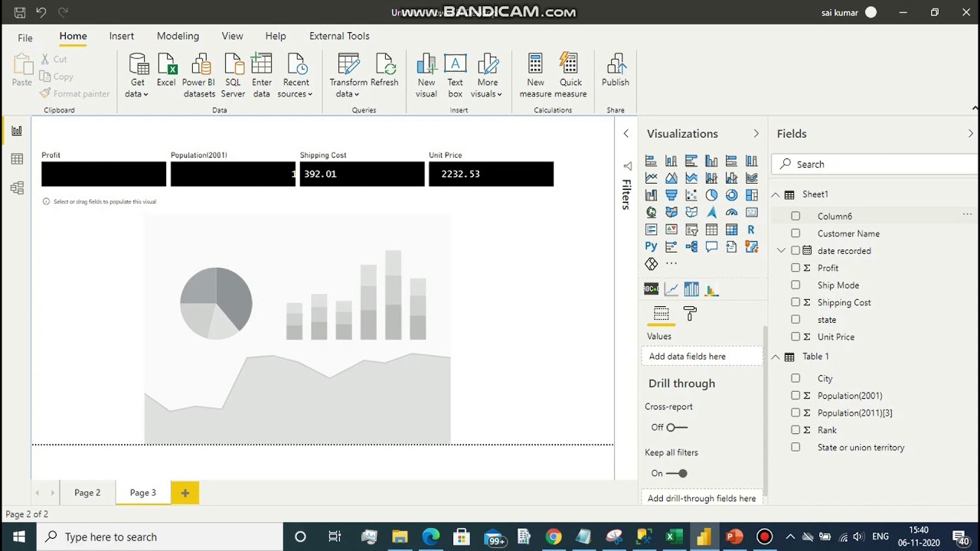This screenshot has height=551, width=980.
Task: Check the Column6 field
Action: (795, 217)
